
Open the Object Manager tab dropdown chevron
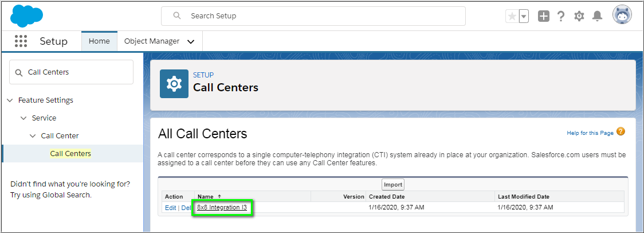coord(191,41)
